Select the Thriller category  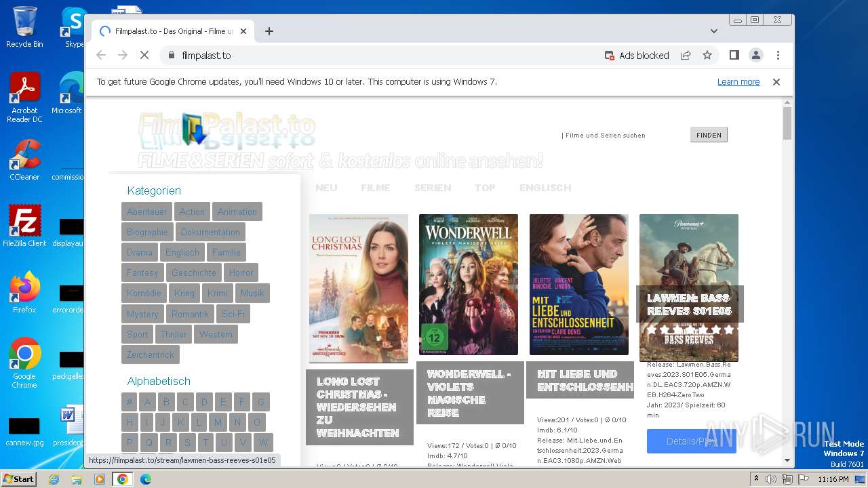(x=174, y=334)
